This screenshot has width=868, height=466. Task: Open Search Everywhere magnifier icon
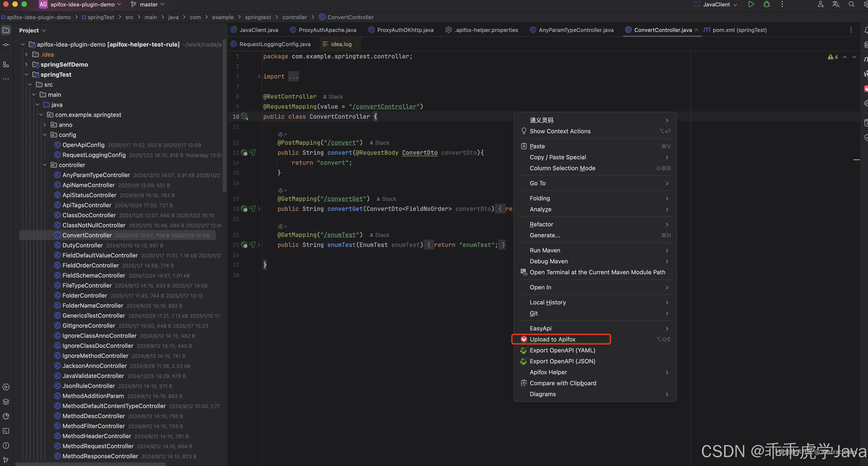point(852,4)
